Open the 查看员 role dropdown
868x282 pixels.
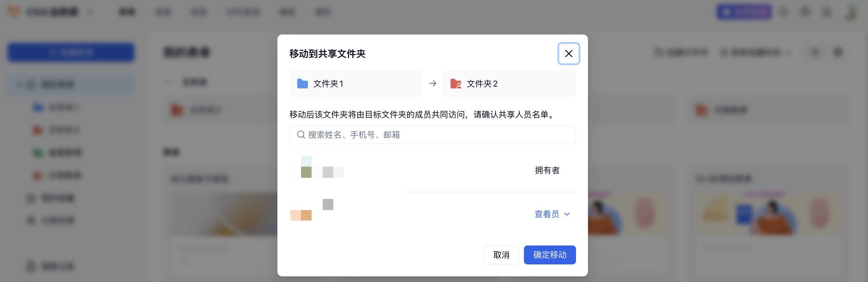click(x=551, y=214)
